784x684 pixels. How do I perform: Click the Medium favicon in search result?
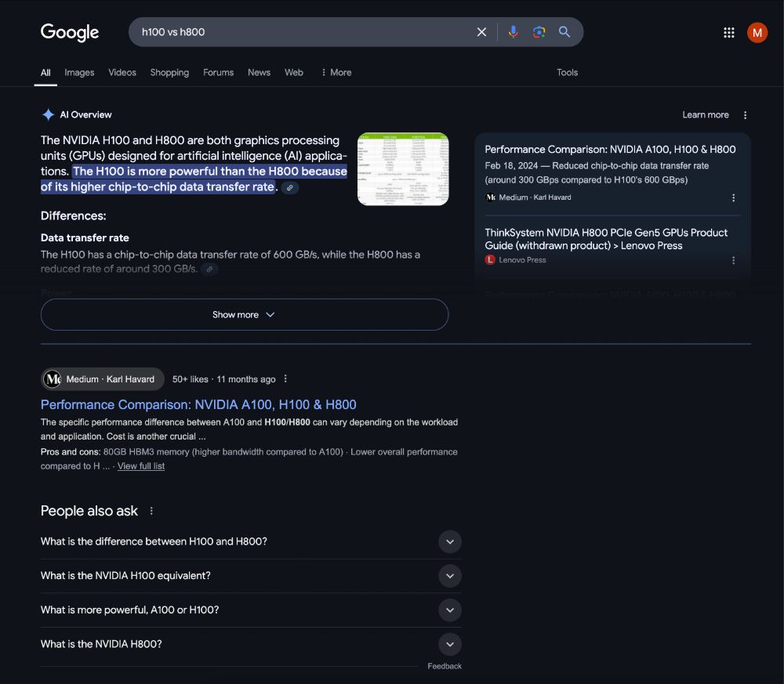(52, 379)
